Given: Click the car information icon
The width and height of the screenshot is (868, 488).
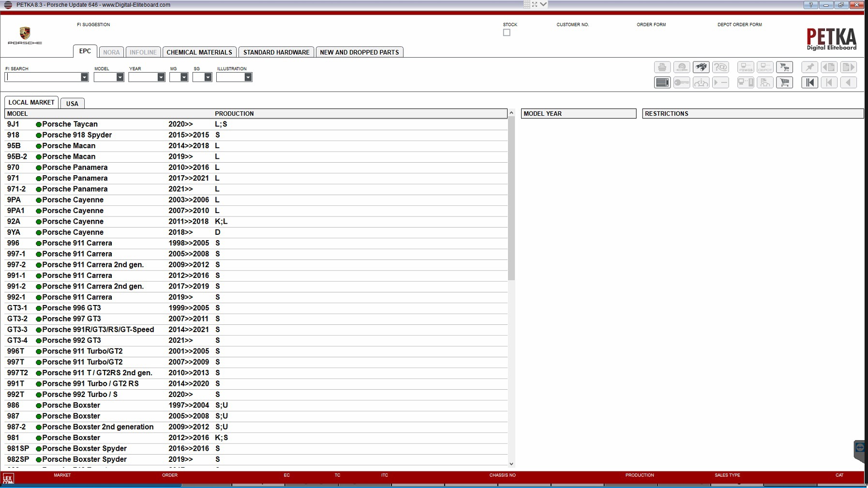Looking at the screenshot, I should [x=701, y=83].
